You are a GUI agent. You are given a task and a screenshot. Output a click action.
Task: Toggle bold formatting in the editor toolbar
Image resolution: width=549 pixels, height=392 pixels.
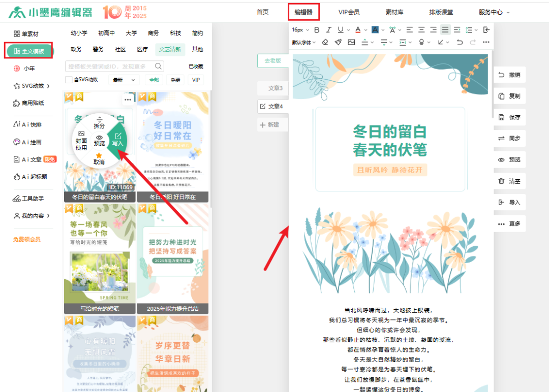pyautogui.click(x=317, y=30)
